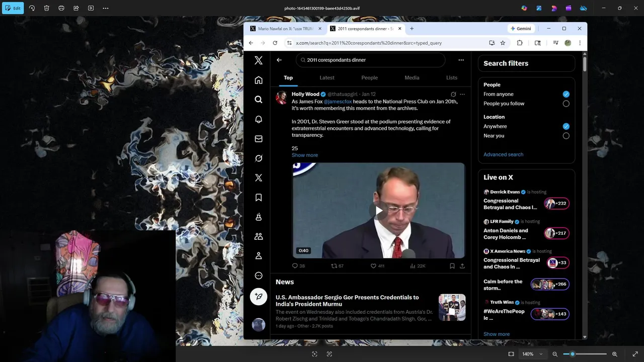Reply to Holly Wood's post (38 replies)
The image size is (644, 362).
(x=298, y=266)
